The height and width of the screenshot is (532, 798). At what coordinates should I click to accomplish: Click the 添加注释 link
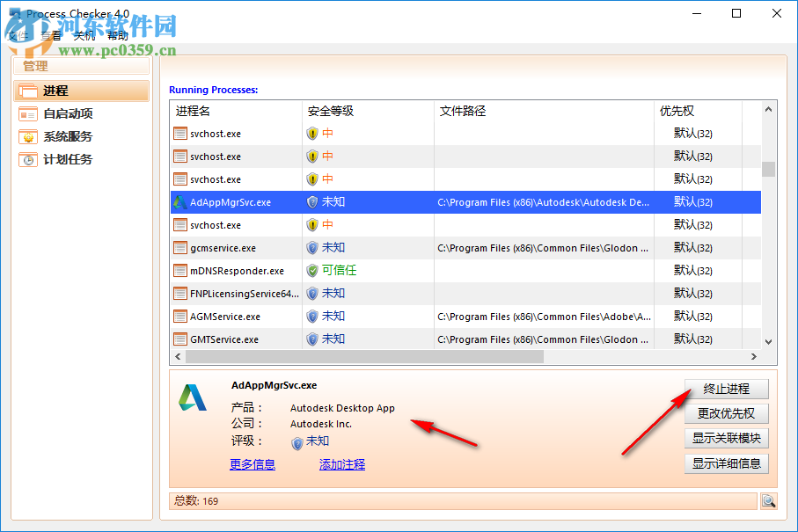(341, 463)
